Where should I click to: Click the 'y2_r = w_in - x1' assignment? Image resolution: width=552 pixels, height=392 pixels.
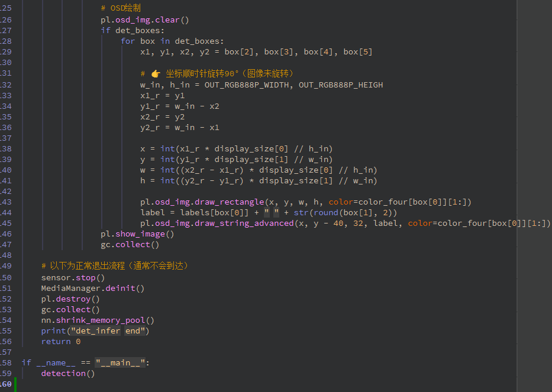[179, 128]
